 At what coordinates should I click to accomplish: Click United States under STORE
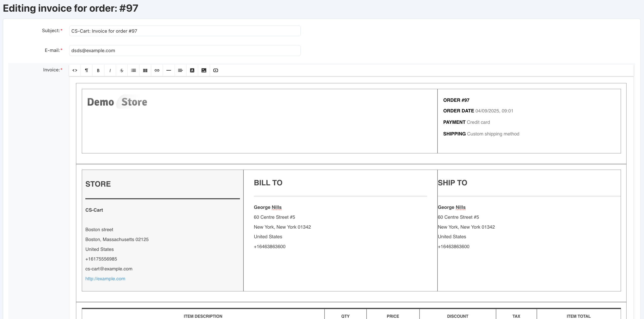pyautogui.click(x=100, y=249)
